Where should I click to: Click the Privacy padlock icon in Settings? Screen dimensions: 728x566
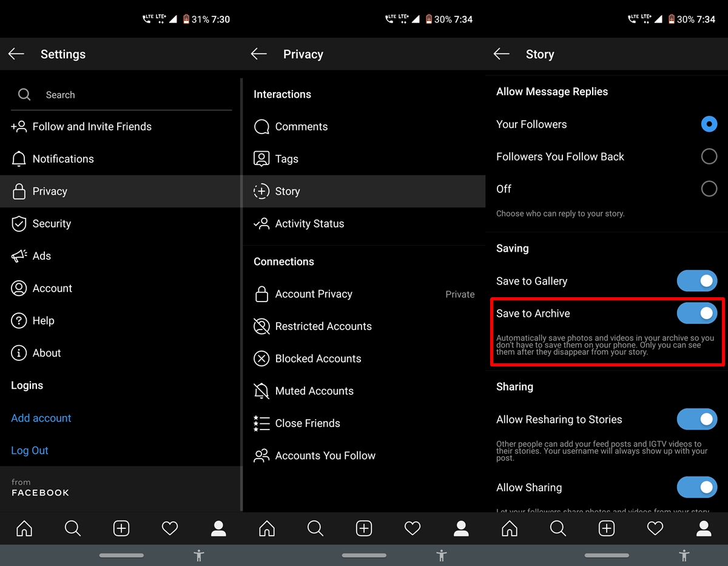click(x=19, y=192)
